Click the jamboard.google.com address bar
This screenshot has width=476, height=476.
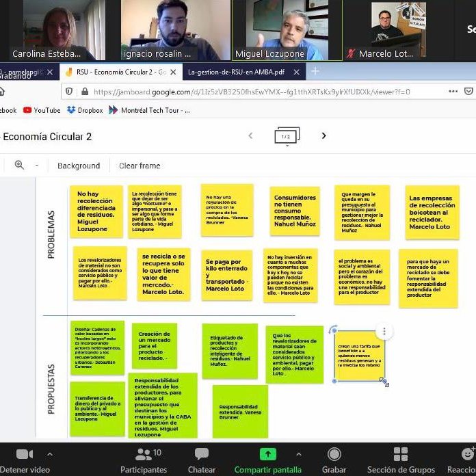point(252,92)
